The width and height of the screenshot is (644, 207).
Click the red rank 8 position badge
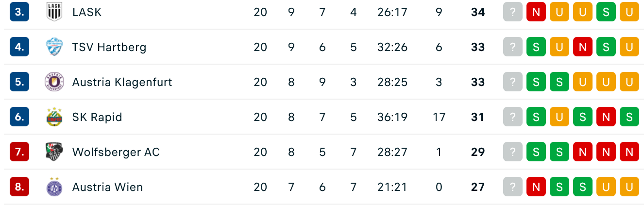(x=19, y=187)
